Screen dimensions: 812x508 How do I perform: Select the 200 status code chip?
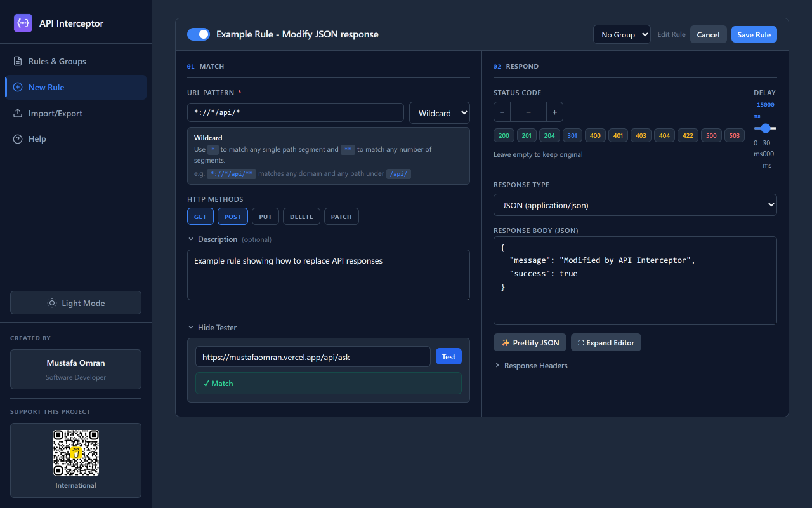(x=504, y=135)
